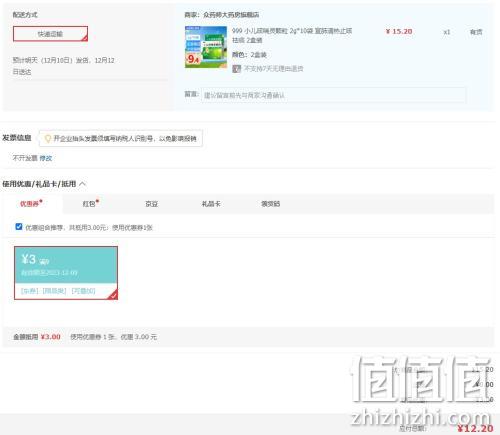Uncheck the 优惠组合推荐 checkbox

tap(19, 227)
